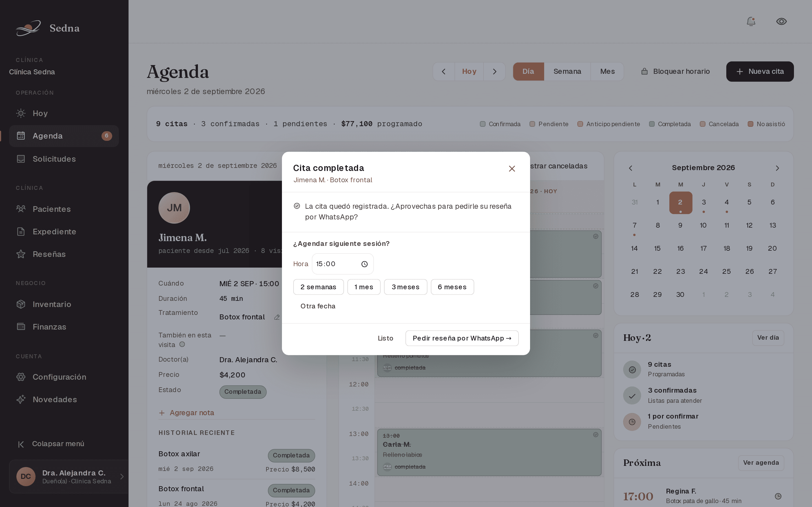Go back one month in mini calendar
812x507 pixels.
tap(630, 168)
